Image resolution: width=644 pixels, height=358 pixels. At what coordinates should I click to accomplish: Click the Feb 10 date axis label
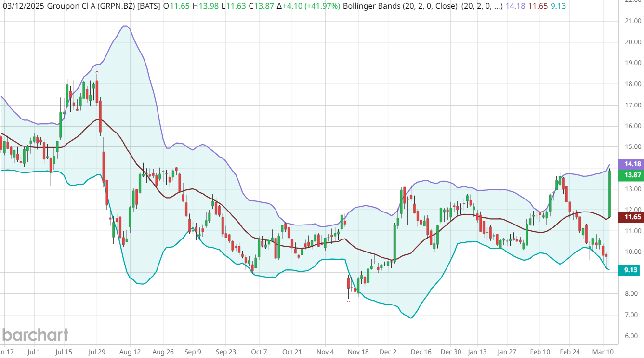pos(539,352)
